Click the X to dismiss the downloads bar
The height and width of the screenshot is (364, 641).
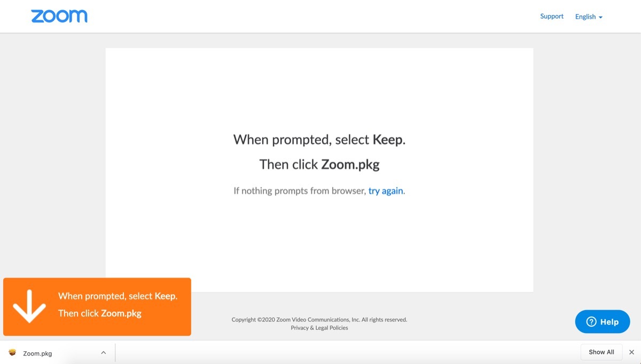632,352
